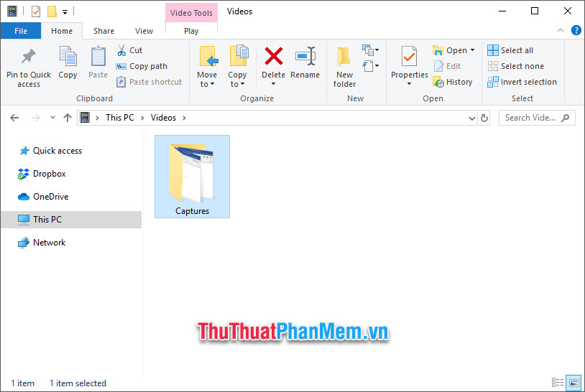Open the Copy to dropdown

237,67
